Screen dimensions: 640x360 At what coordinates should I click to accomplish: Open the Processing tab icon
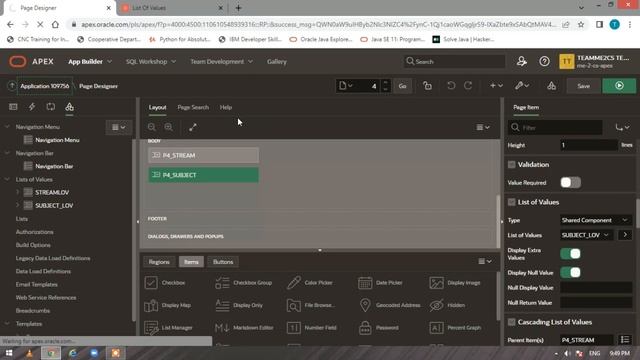coord(51,107)
